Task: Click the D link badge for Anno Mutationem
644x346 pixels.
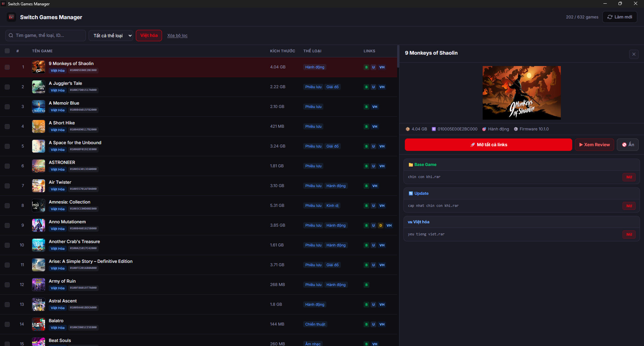Action: tap(380, 226)
